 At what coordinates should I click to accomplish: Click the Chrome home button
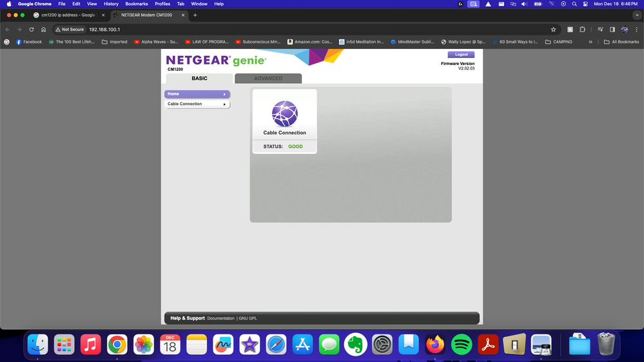(x=44, y=30)
